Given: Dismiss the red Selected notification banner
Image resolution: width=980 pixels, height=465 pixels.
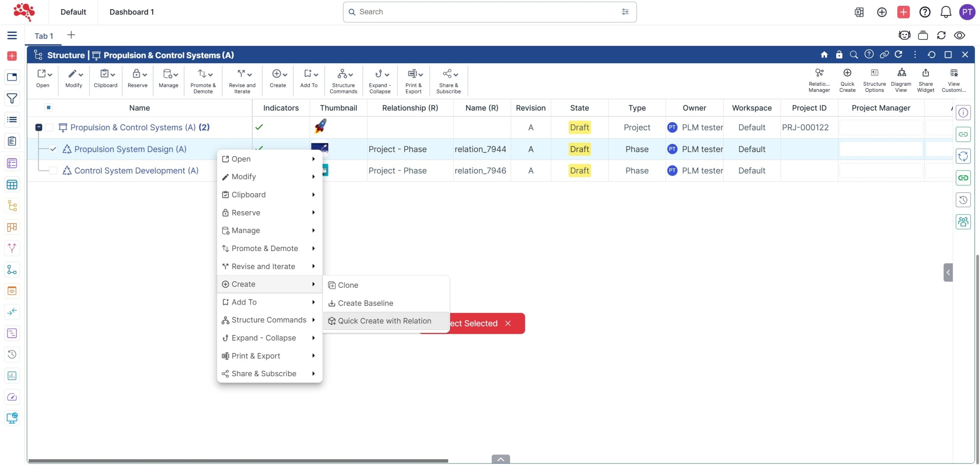Looking at the screenshot, I should coord(508,323).
